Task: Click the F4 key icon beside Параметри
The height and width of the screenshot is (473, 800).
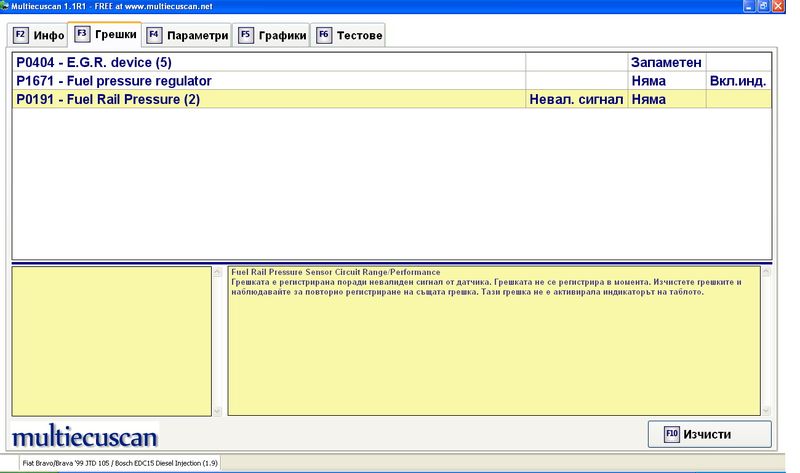Action: click(154, 35)
